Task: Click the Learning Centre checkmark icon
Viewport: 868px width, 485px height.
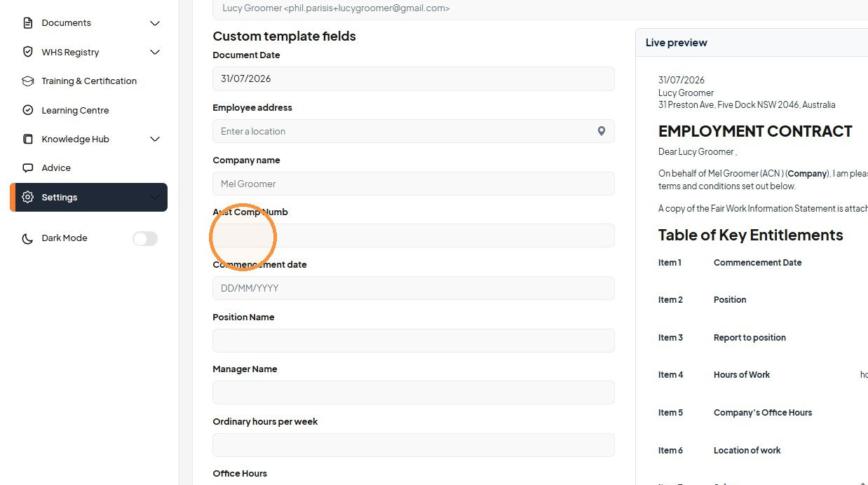Action: (28, 110)
